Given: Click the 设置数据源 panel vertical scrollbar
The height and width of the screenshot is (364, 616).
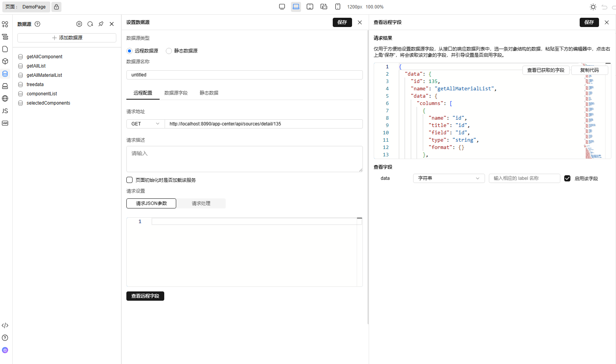Looking at the screenshot, I should point(368,177).
